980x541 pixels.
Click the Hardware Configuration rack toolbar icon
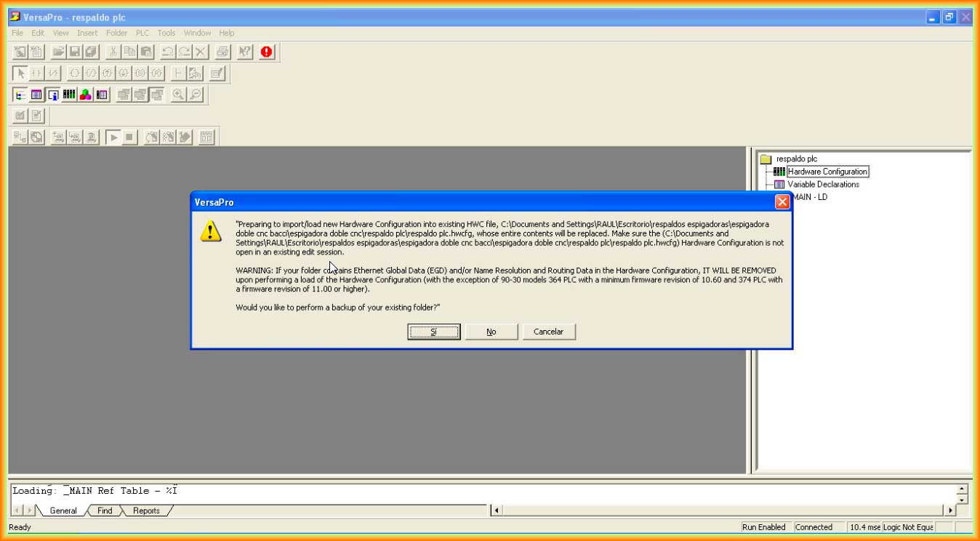click(69, 95)
